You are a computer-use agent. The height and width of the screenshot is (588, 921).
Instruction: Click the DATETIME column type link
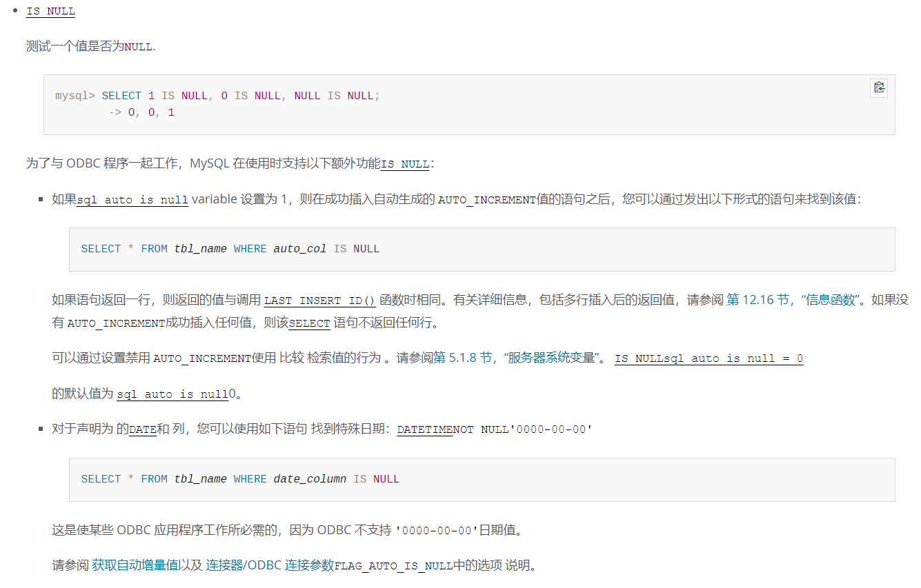click(x=425, y=429)
